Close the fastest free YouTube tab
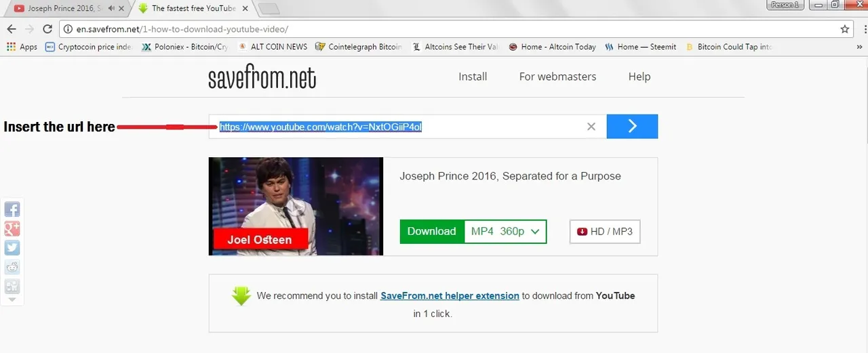868x353 pixels. (245, 8)
